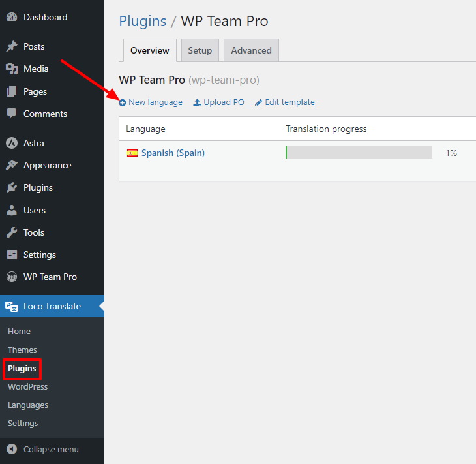Click the Appearance paintbrush icon

pos(12,165)
